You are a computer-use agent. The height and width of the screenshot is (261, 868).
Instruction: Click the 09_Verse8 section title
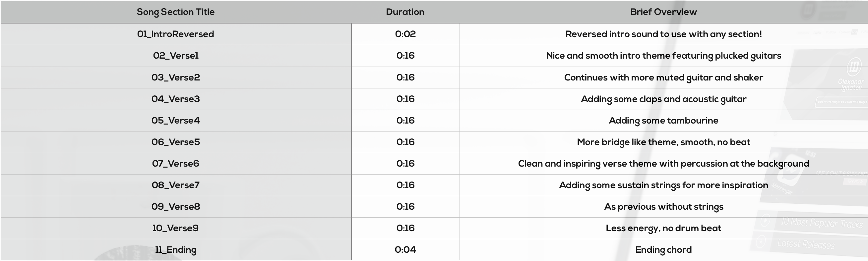(175, 206)
